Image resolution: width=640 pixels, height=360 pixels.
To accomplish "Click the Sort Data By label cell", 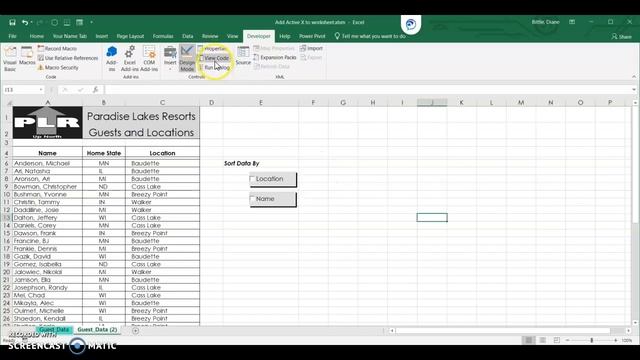I will pyautogui.click(x=242, y=163).
